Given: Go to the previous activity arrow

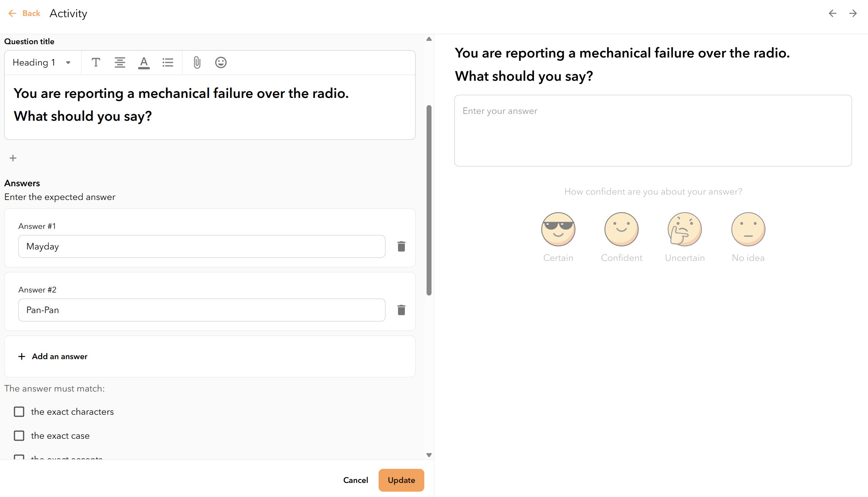Looking at the screenshot, I should click(x=833, y=13).
